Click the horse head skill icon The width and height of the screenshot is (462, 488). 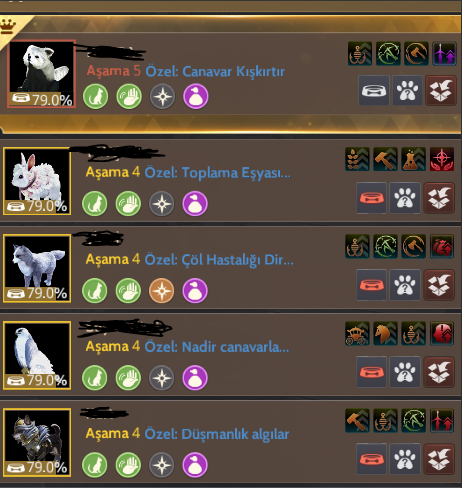[x=386, y=334]
